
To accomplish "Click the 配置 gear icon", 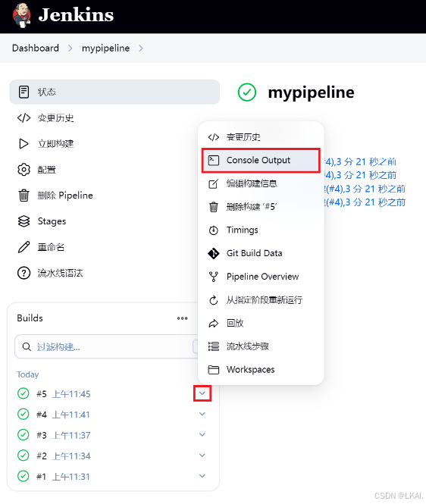I will (23, 170).
